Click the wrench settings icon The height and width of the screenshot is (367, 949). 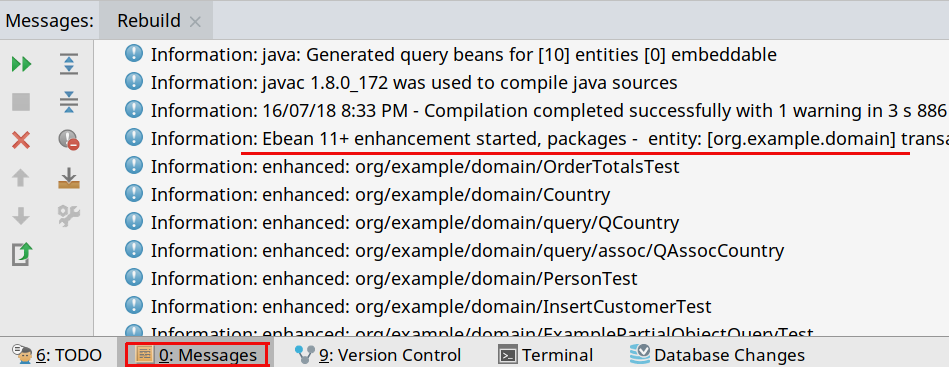click(x=69, y=216)
